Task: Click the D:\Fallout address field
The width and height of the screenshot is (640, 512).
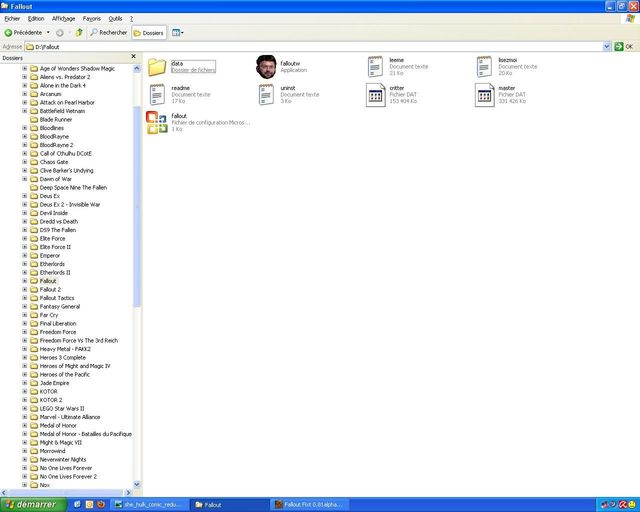Action: click(313, 47)
